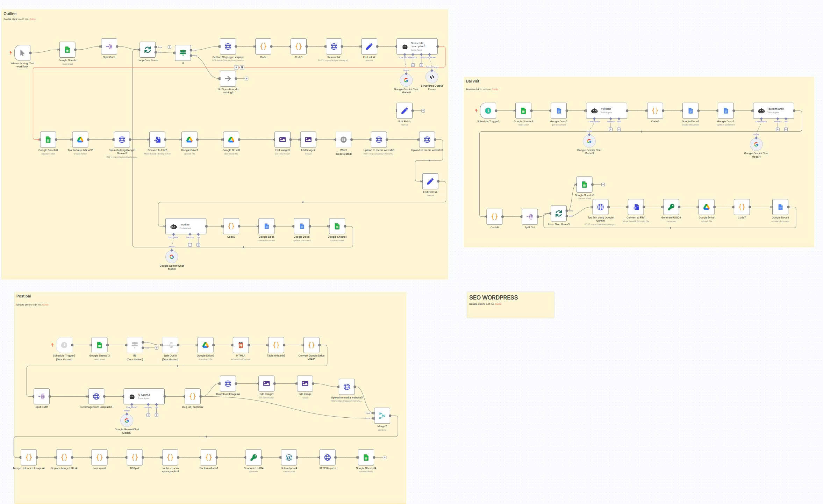
Task: Open the 'HTML4' extract content node
Action: (241, 345)
